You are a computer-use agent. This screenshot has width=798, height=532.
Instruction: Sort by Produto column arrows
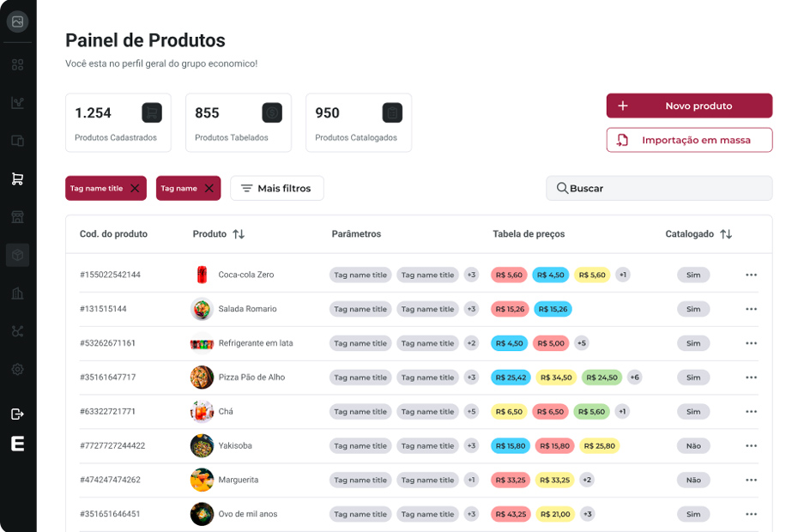point(239,234)
